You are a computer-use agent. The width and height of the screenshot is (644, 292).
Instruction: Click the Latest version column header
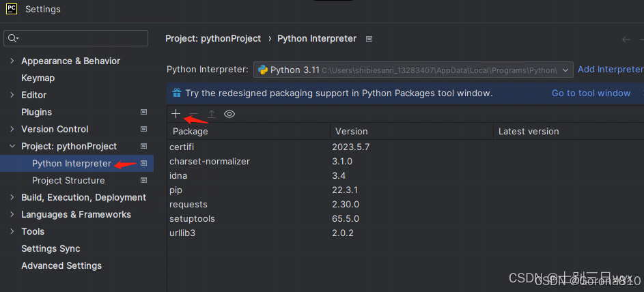pos(529,132)
